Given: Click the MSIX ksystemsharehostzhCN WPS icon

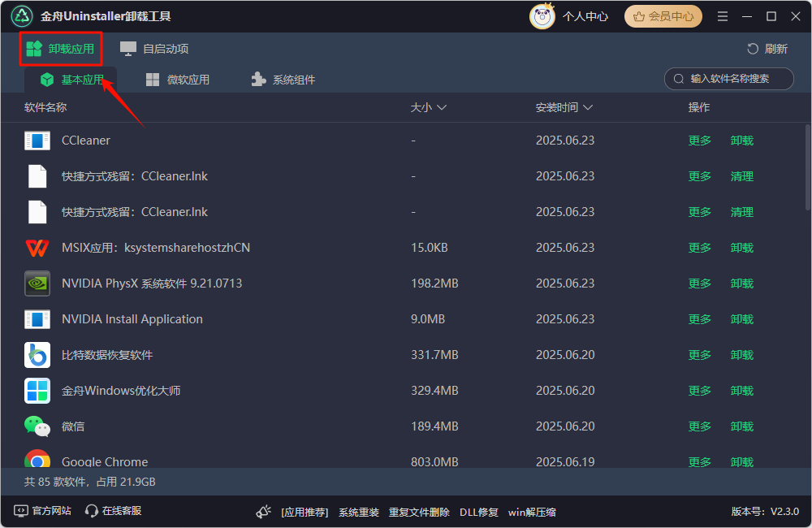Looking at the screenshot, I should tap(37, 248).
